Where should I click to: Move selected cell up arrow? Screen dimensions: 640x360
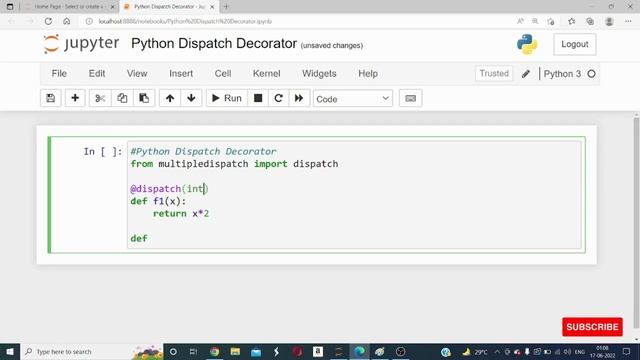tap(170, 98)
